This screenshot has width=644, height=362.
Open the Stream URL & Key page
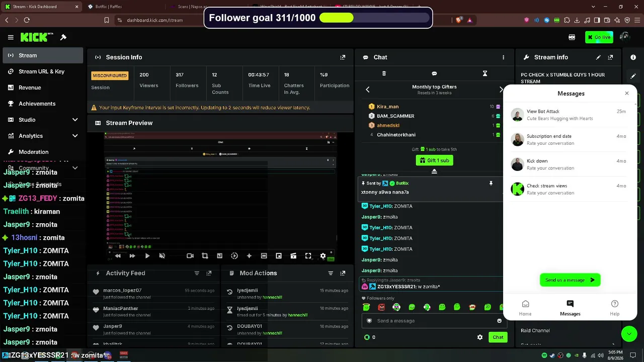point(43,71)
